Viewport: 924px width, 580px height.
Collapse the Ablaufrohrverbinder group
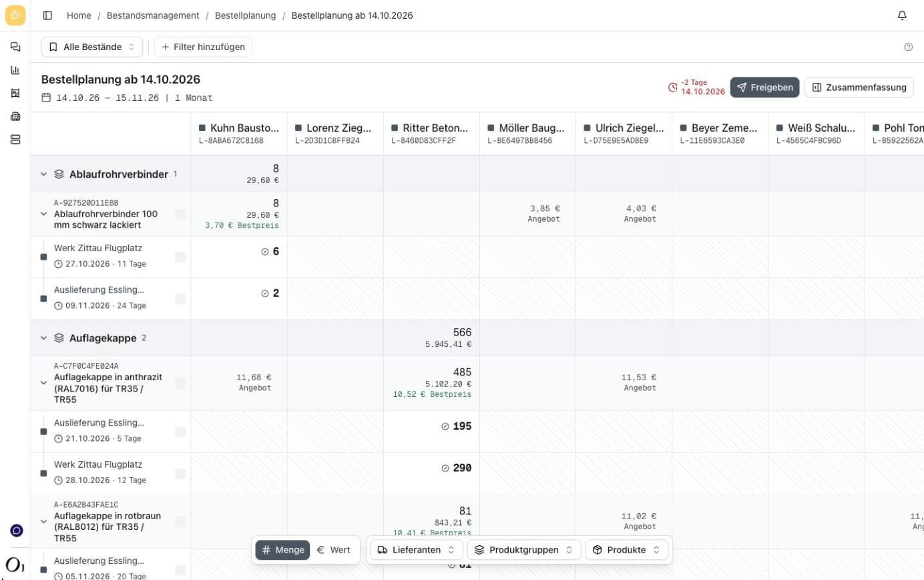[43, 174]
